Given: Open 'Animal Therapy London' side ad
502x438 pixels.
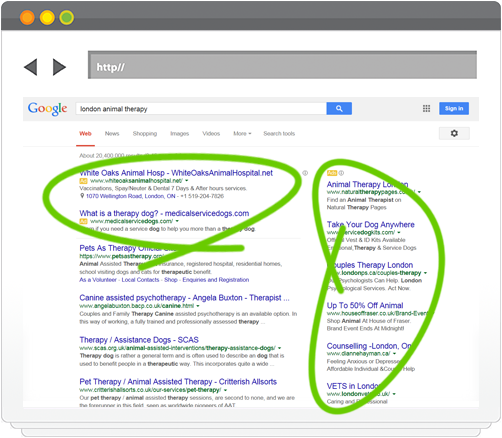Looking at the screenshot, I should tap(367, 184).
